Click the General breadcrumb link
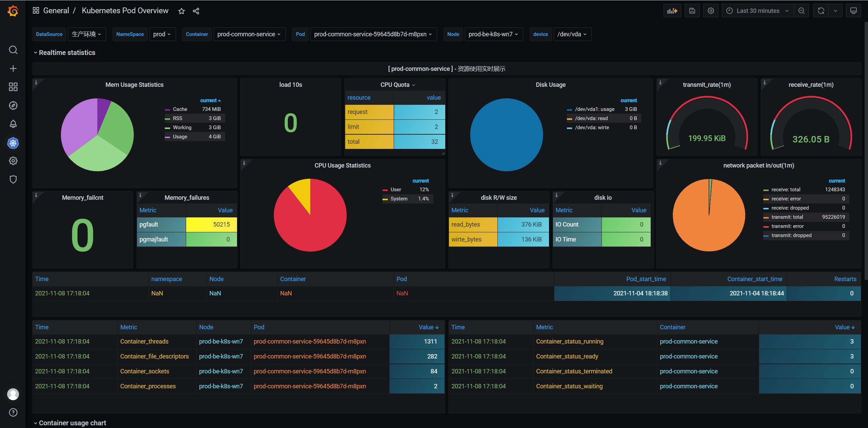 click(x=56, y=11)
